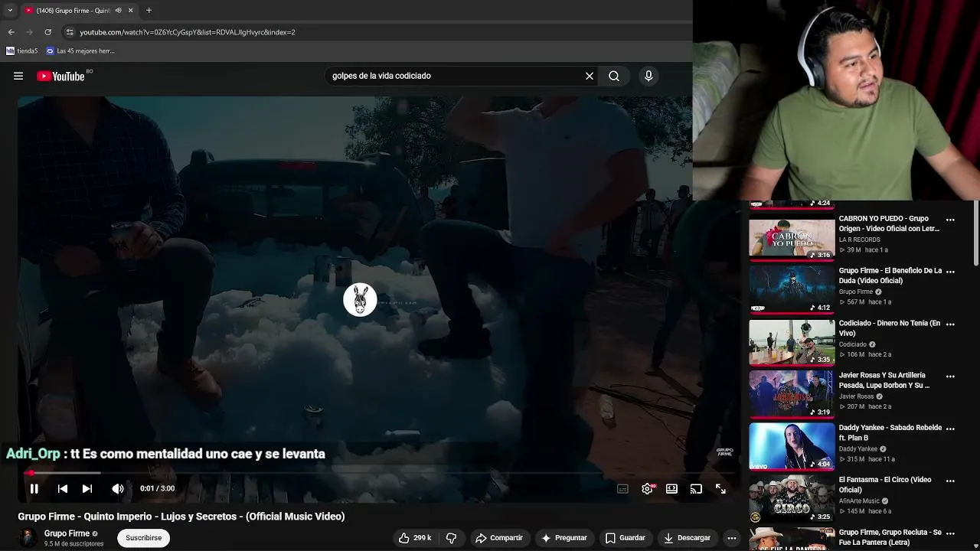Click the video title Lujos y Secretos

click(181, 517)
